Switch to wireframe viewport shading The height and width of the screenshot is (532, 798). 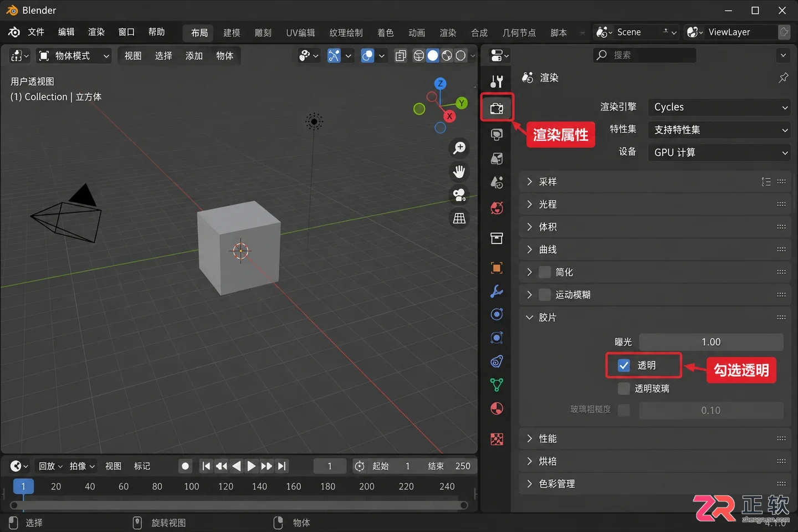(419, 55)
